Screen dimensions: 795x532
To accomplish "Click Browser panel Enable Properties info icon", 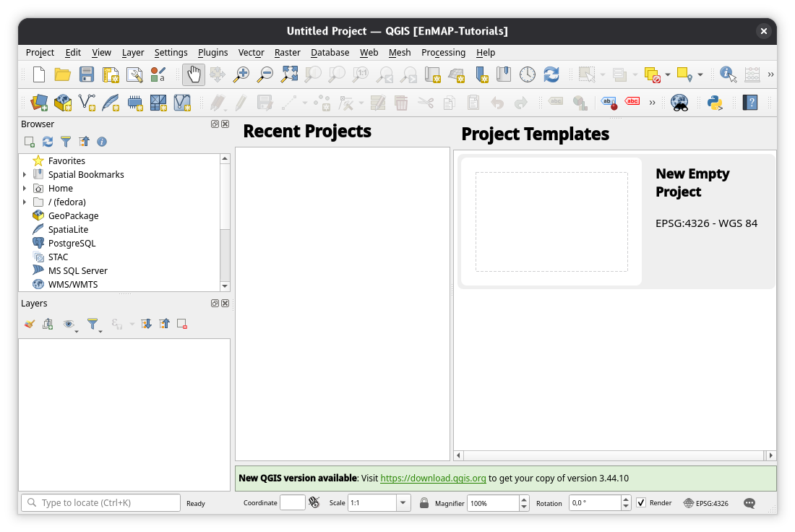I will 102,142.
